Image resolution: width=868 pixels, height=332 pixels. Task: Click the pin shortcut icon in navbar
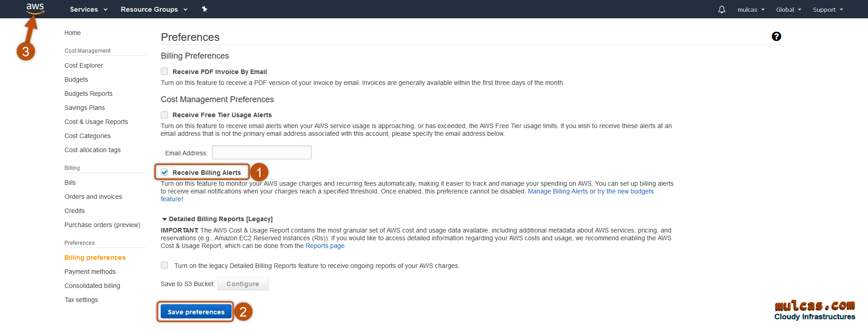[205, 9]
